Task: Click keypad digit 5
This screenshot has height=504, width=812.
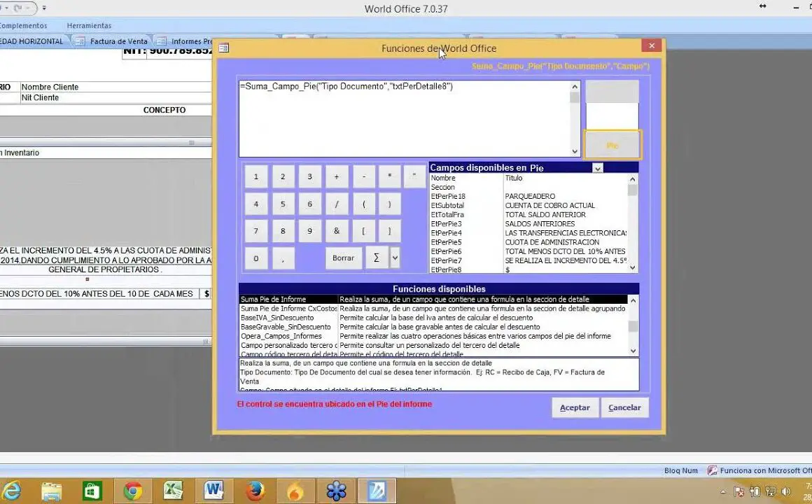Action: (283, 204)
